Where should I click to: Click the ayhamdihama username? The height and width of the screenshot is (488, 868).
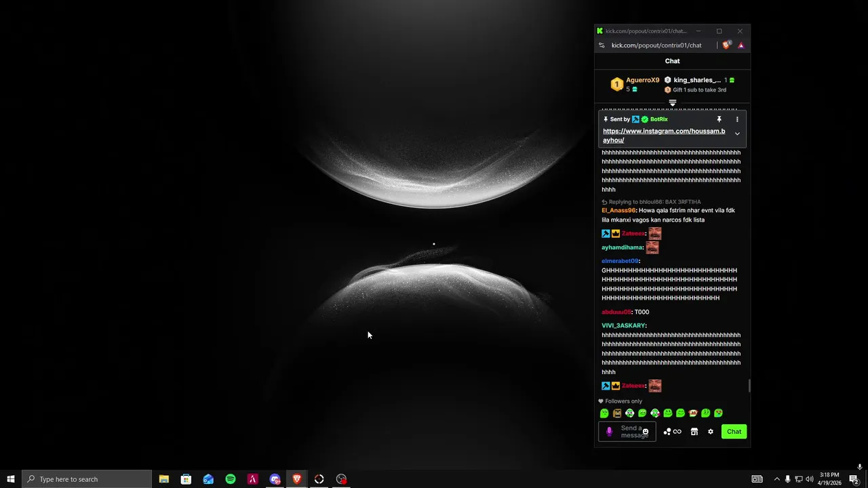[623, 247]
